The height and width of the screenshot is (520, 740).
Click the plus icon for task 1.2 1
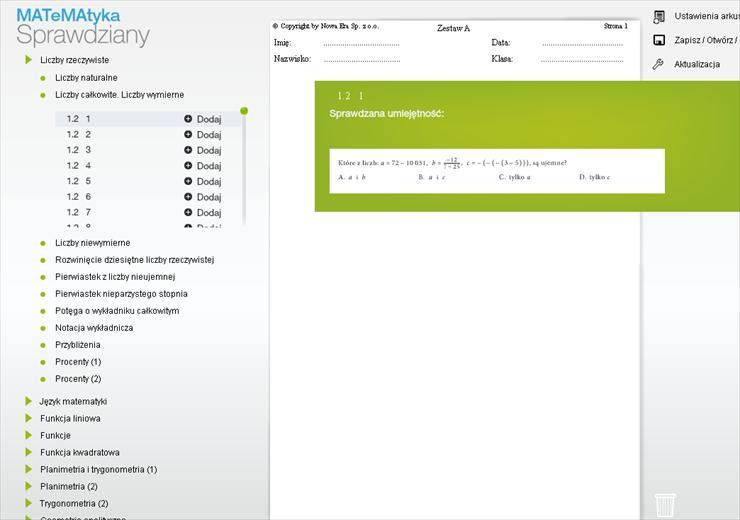(x=188, y=119)
